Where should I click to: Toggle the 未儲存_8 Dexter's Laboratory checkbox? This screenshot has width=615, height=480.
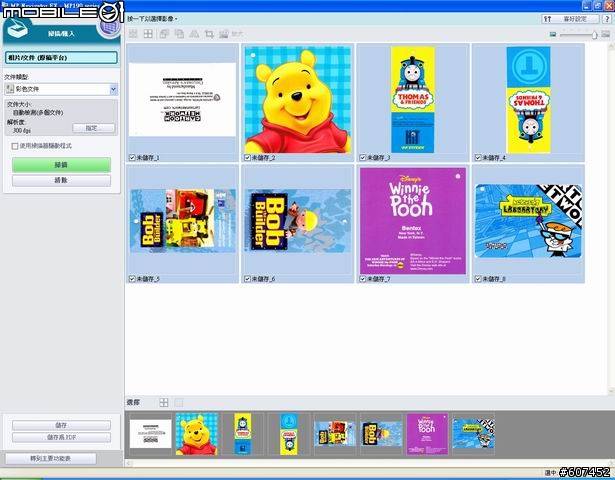coord(478,279)
